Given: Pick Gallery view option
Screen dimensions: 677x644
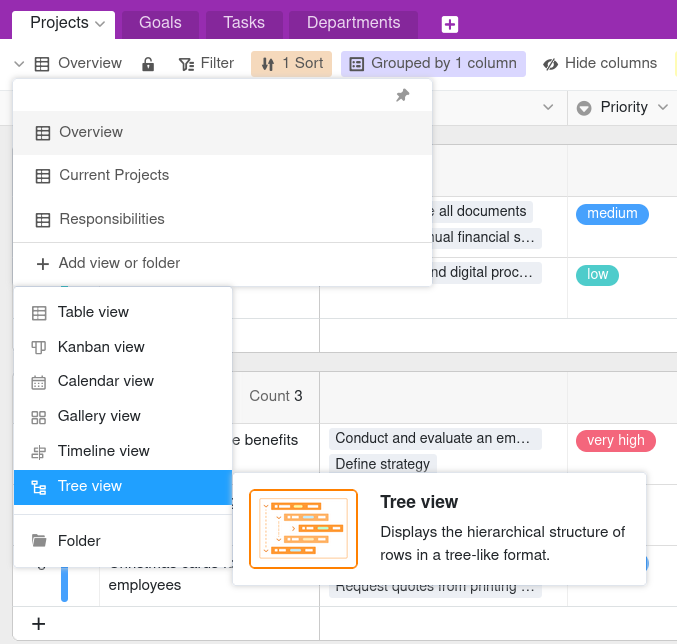Looking at the screenshot, I should coord(99,416).
